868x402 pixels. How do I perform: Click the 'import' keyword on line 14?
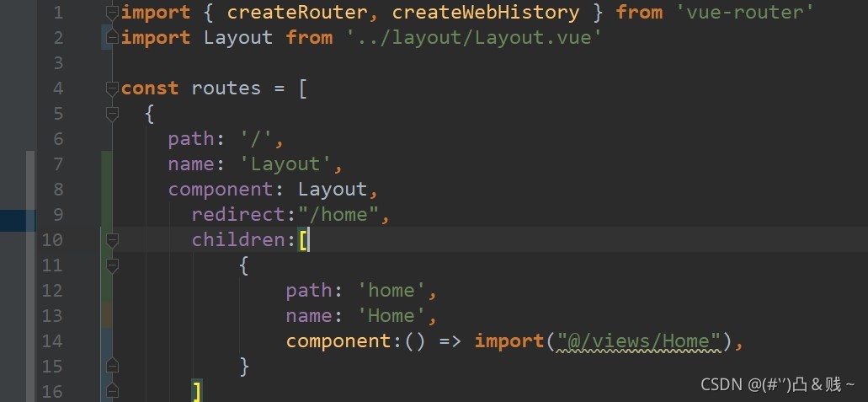pos(509,340)
